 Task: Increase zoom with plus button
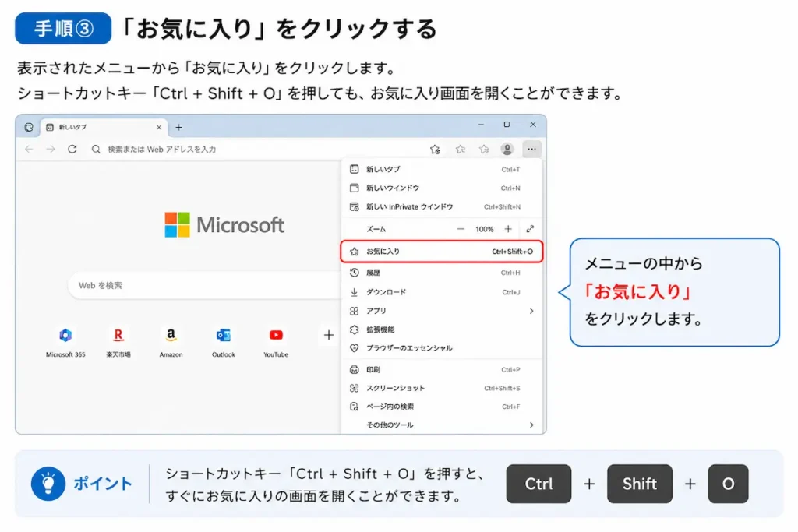click(x=508, y=229)
